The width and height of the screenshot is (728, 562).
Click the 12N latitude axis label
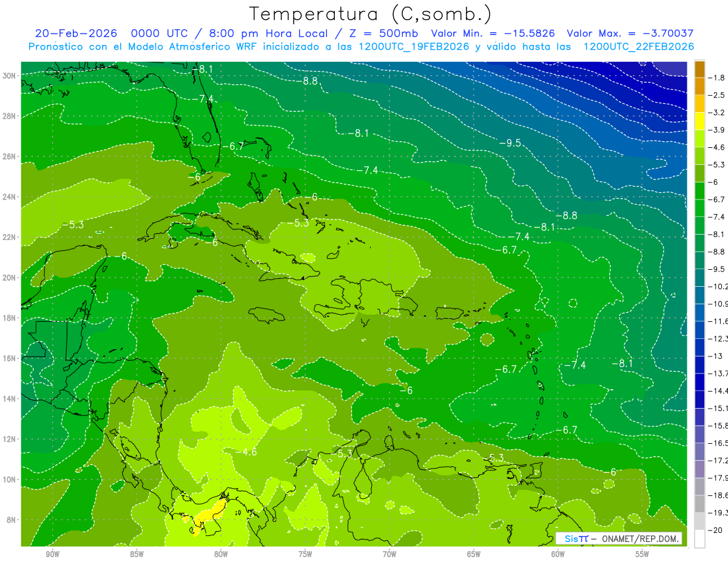coord(9,439)
